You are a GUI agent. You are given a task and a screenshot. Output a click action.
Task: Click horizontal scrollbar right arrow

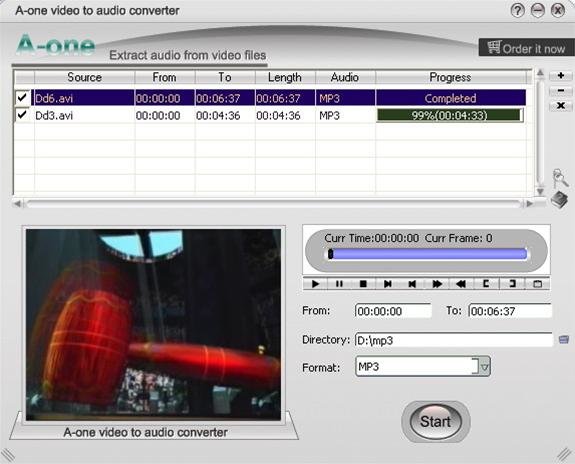pyautogui.click(x=530, y=204)
